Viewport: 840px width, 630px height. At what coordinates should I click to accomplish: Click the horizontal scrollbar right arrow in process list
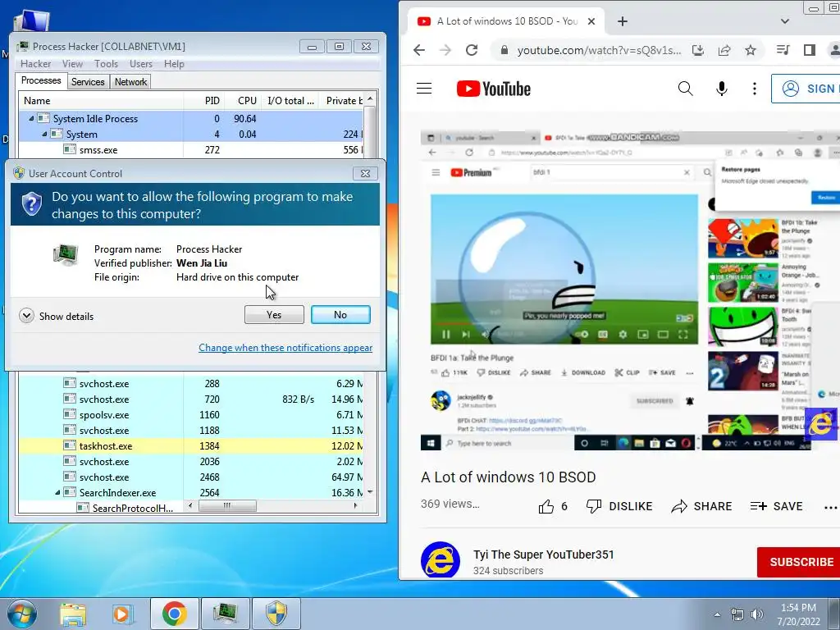356,505
